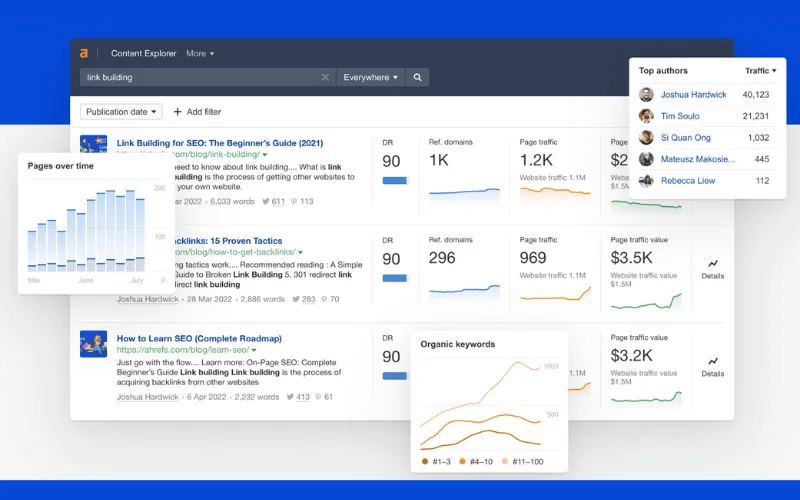Click the DR bar in How to Learn SEO row
Image resolution: width=800 pixels, height=500 pixels.
click(394, 376)
